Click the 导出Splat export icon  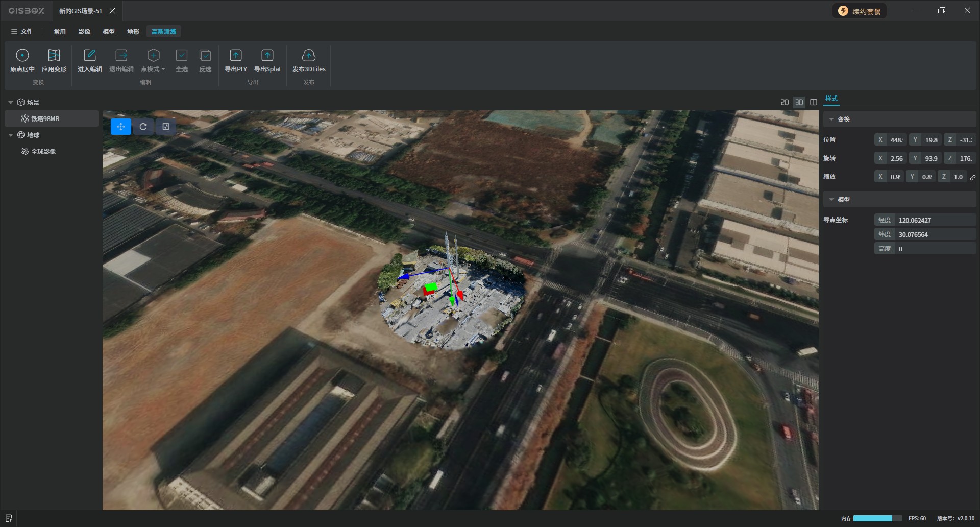(x=267, y=55)
